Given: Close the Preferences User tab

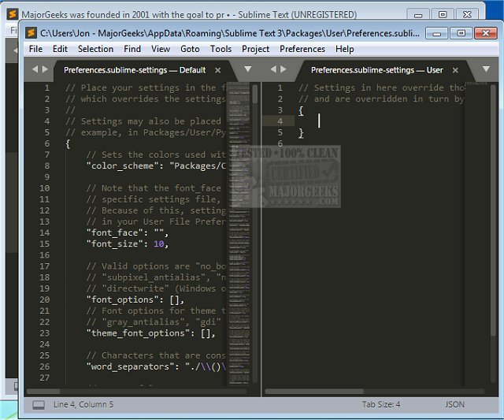Looking at the screenshot, I should pyautogui.click(x=455, y=70).
